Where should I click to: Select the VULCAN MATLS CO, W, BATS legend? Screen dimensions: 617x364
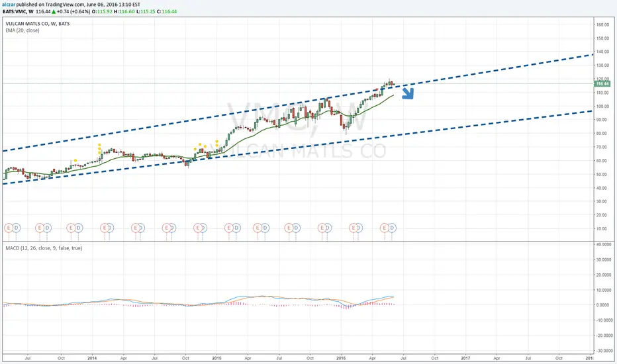pyautogui.click(x=37, y=24)
